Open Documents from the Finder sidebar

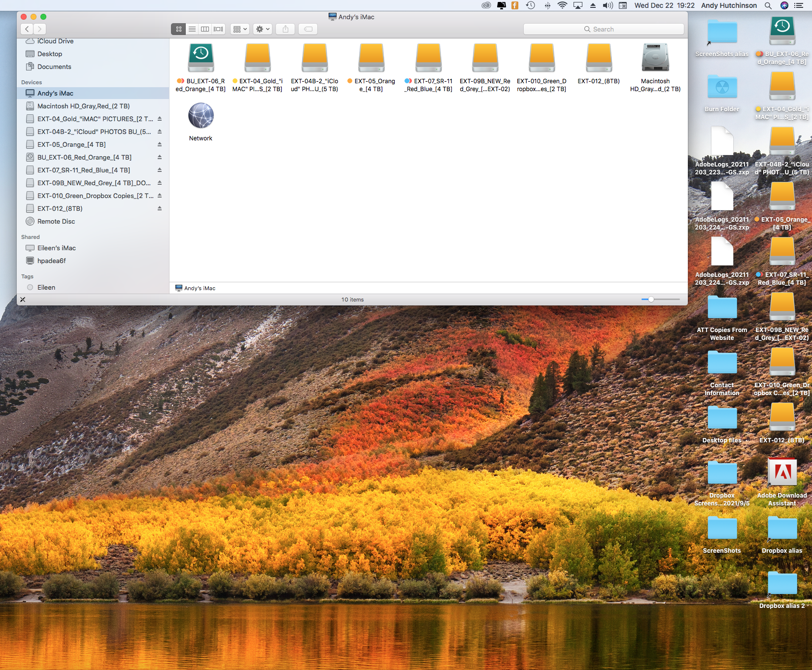click(93, 67)
